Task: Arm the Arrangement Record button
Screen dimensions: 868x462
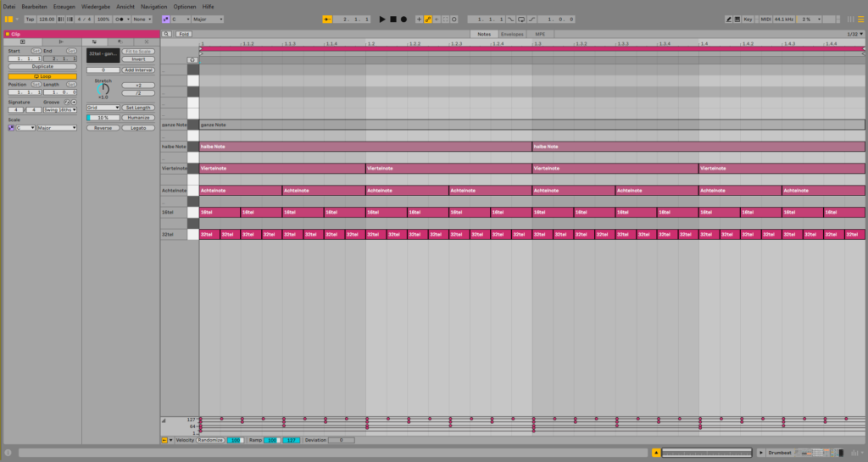Action: click(403, 19)
